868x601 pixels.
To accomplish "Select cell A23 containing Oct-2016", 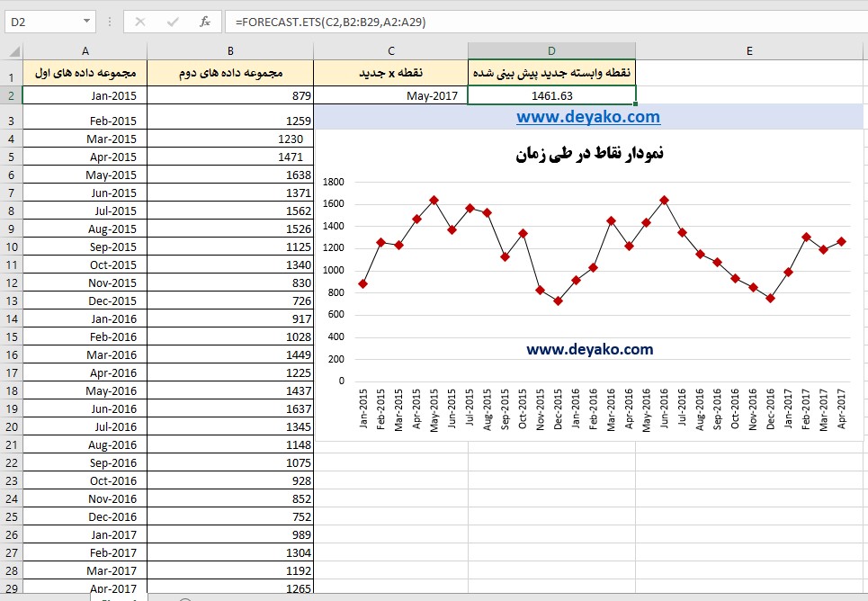I will 85,480.
